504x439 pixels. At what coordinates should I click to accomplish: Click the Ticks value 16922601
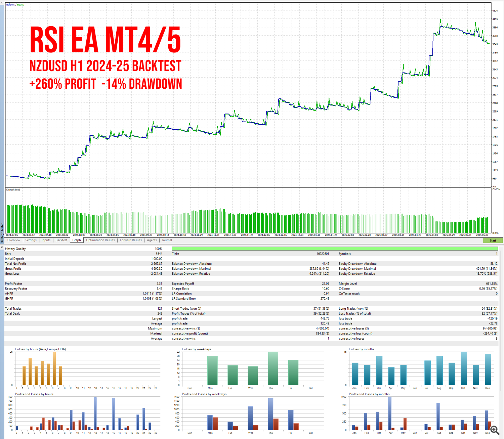click(x=323, y=254)
